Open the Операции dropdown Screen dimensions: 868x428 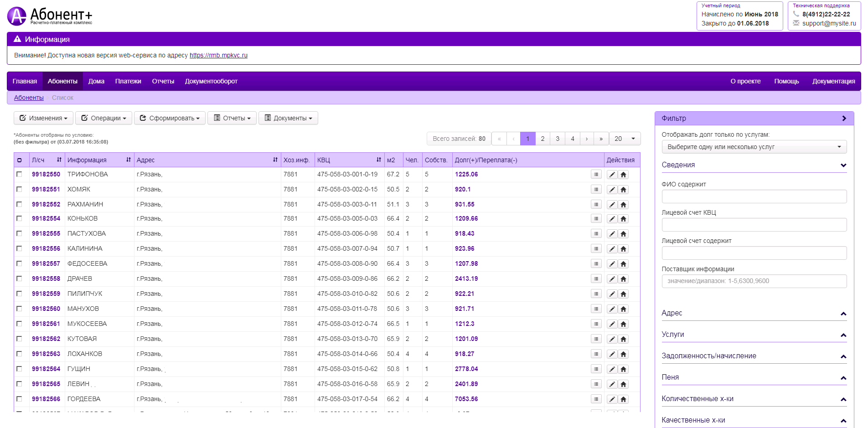pos(103,118)
